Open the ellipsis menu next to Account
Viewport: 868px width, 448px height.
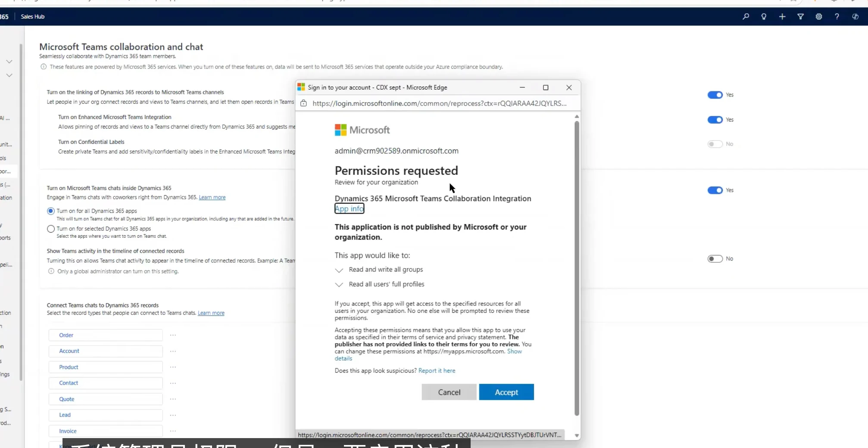point(173,351)
